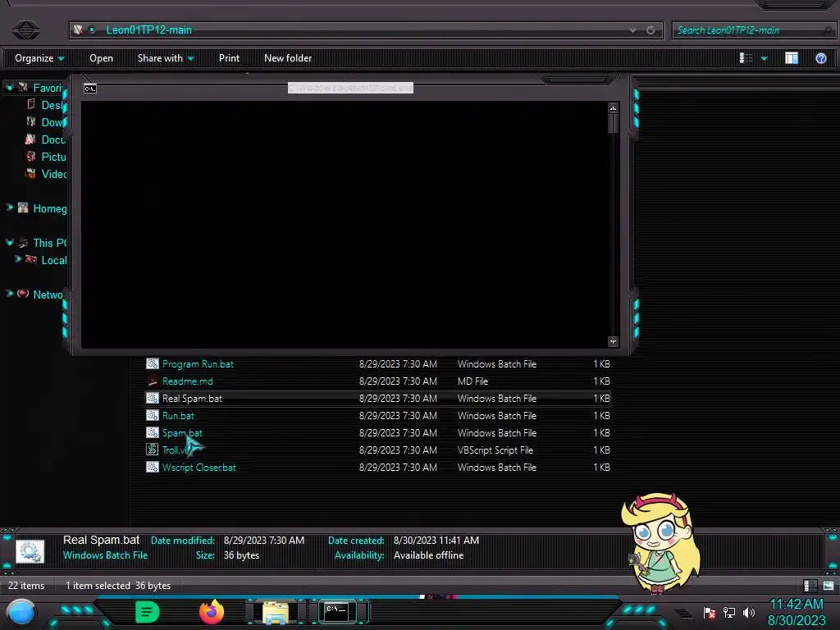Click the address bar showing Leon01TP12-main
Image resolution: width=840 pixels, height=630 pixels.
(x=366, y=30)
